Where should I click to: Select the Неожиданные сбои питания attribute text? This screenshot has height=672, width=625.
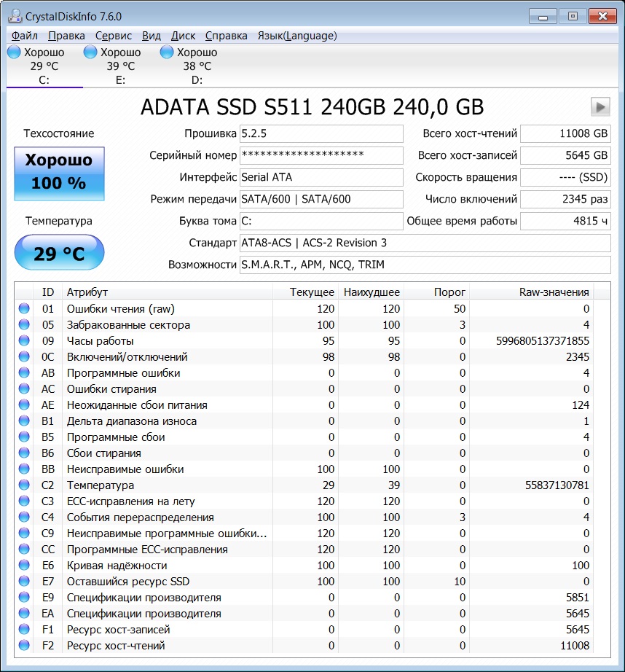point(137,405)
